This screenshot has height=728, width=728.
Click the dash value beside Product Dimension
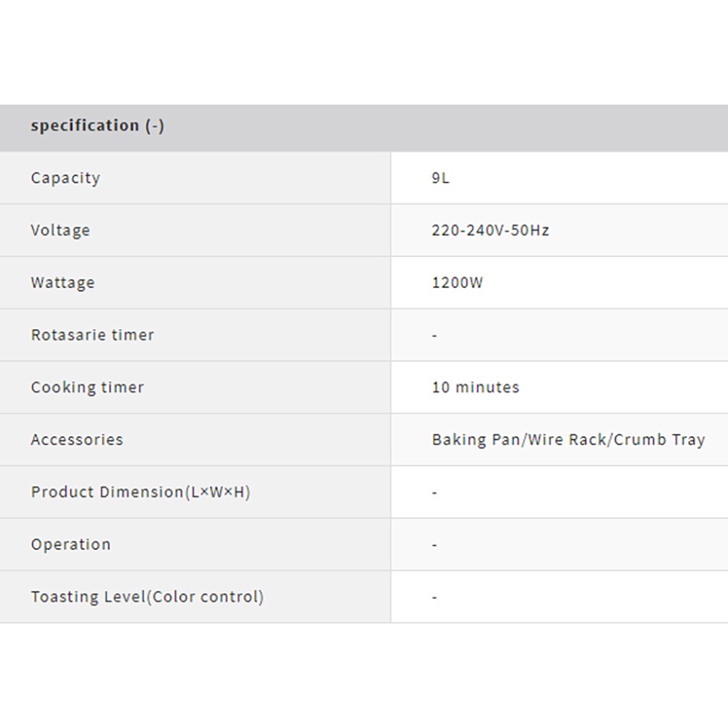click(x=435, y=493)
